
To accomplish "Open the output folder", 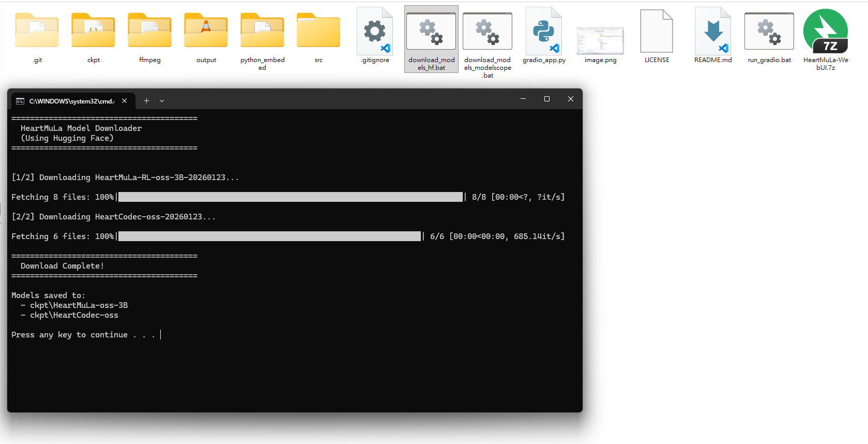I will point(206,30).
